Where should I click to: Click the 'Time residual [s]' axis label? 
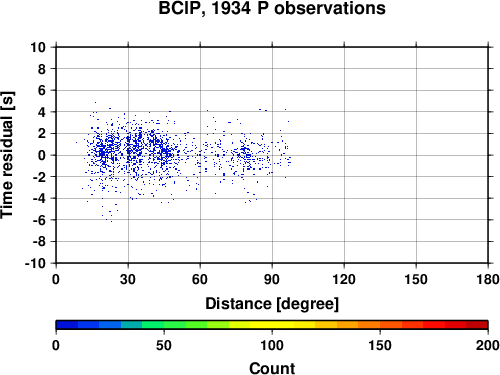[7, 155]
